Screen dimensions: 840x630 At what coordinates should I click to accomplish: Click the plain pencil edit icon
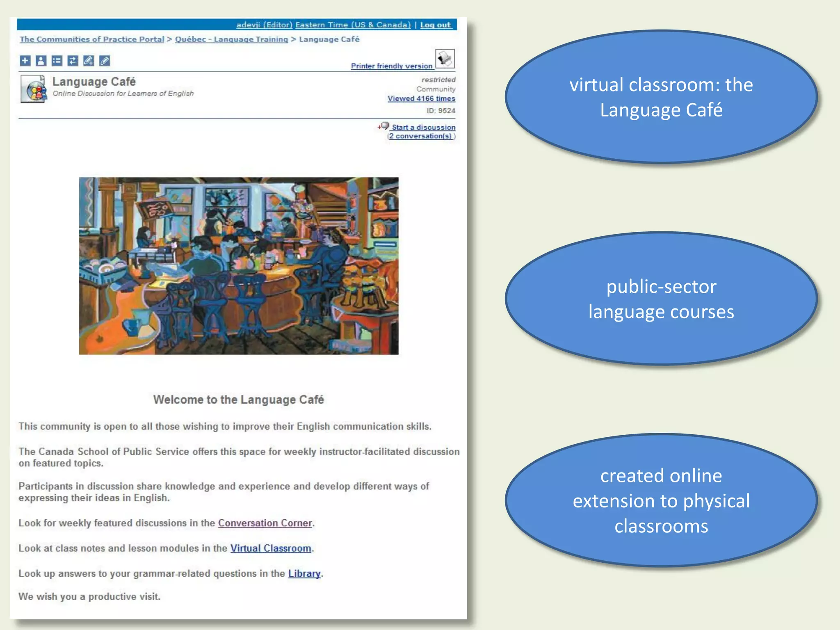tap(105, 61)
